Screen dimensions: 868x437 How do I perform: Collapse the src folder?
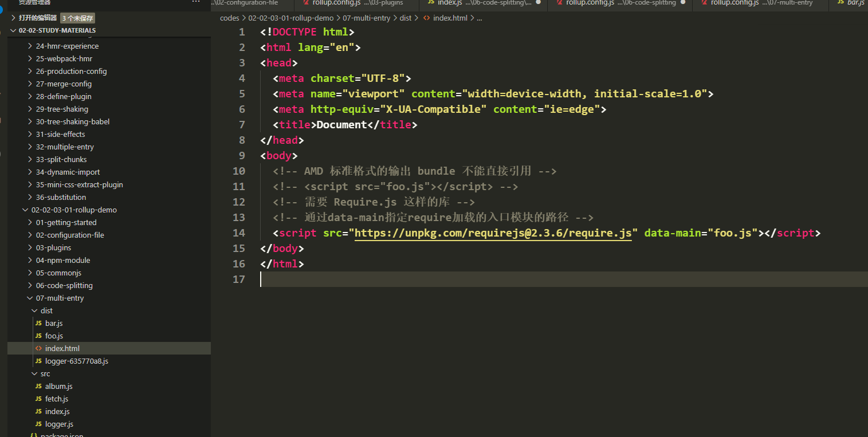[45, 374]
